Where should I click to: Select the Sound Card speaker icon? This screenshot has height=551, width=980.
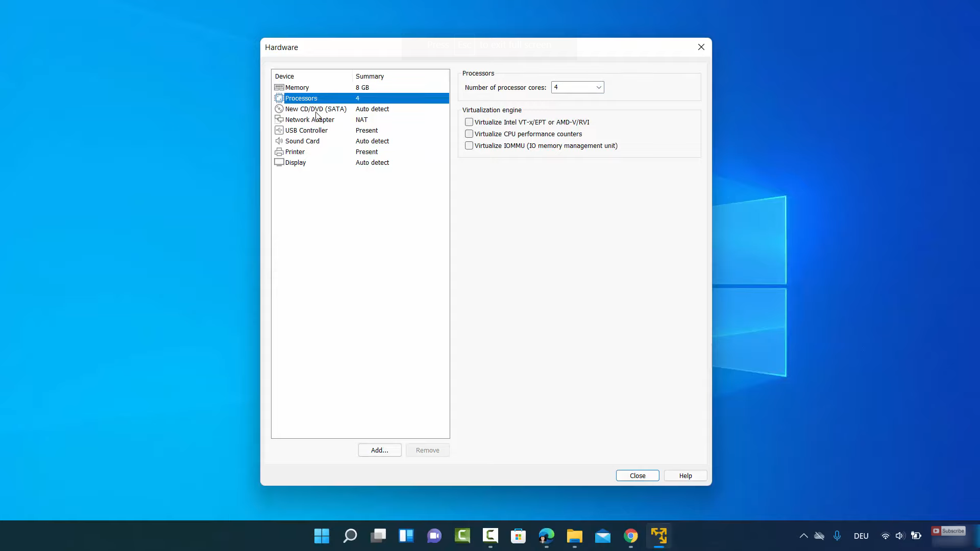point(279,141)
